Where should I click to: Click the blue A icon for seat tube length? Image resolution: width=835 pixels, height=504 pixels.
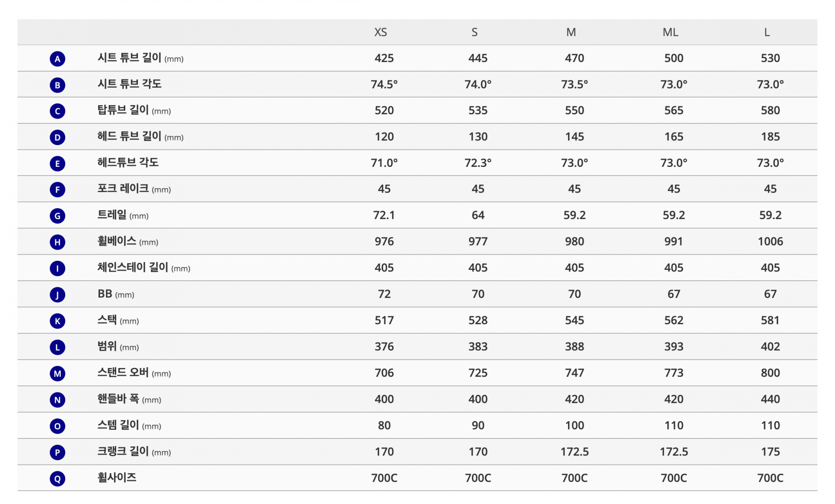57,59
